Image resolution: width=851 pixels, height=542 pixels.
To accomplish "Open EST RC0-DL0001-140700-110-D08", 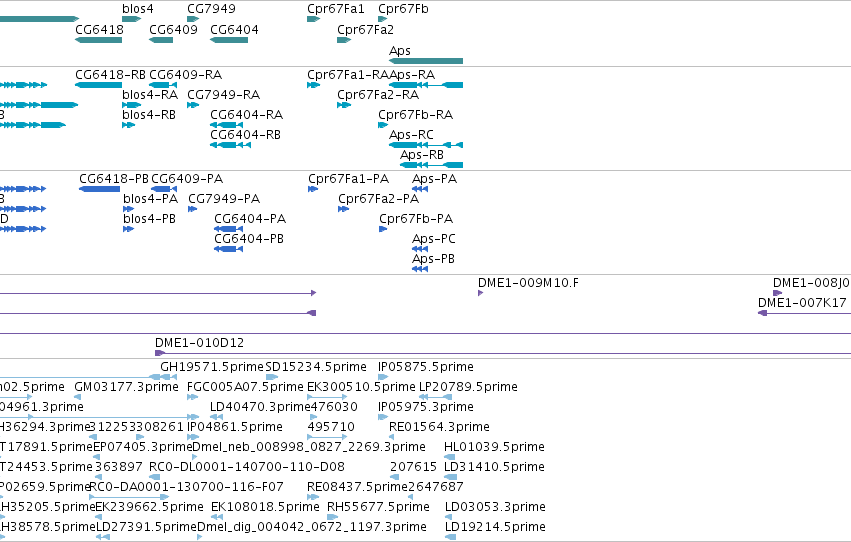I will 247,467.
